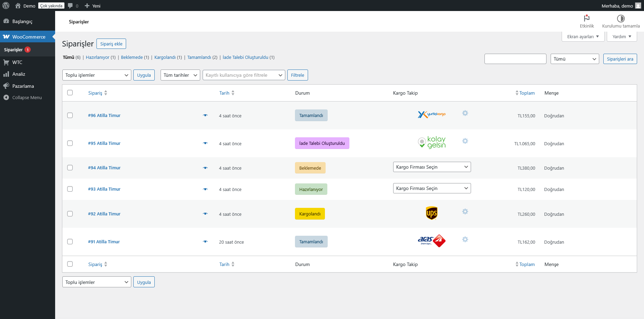The image size is (644, 319).
Task: Click the WooCommerce logo icon in sidebar
Action: point(6,36)
